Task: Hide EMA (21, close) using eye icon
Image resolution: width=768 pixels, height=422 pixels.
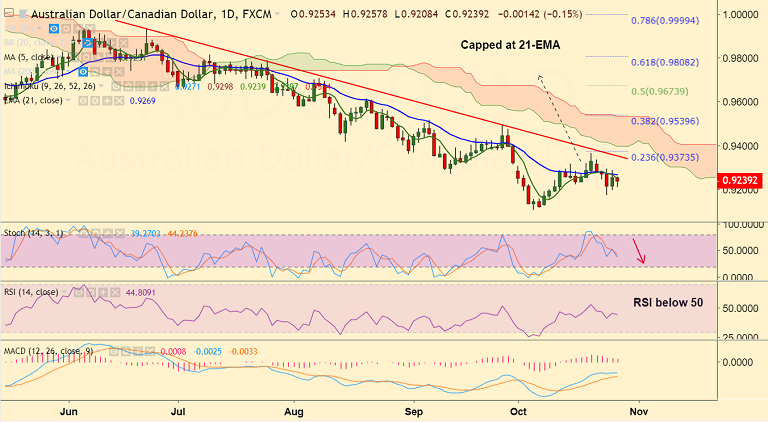Action: (x=83, y=101)
